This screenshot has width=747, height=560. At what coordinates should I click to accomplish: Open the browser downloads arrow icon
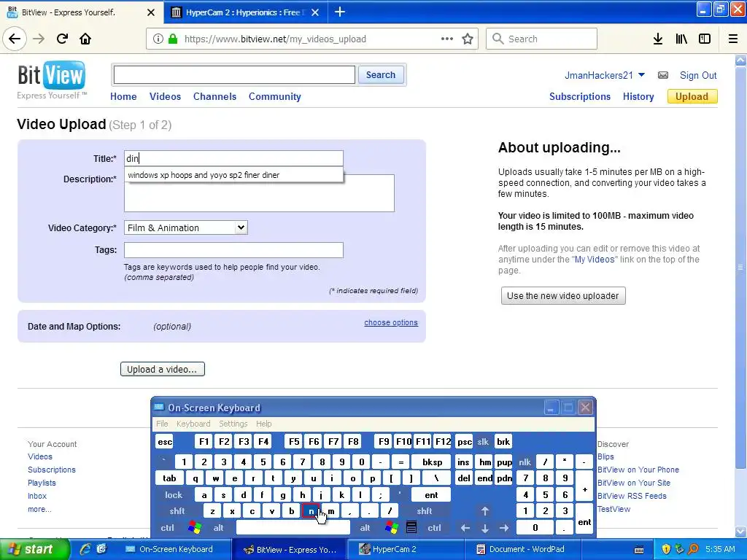[658, 39]
